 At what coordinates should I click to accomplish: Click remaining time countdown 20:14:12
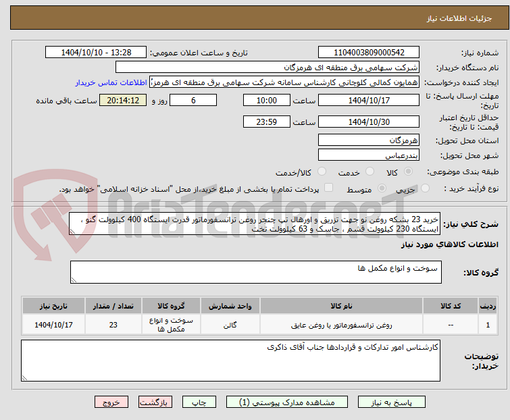click(123, 100)
